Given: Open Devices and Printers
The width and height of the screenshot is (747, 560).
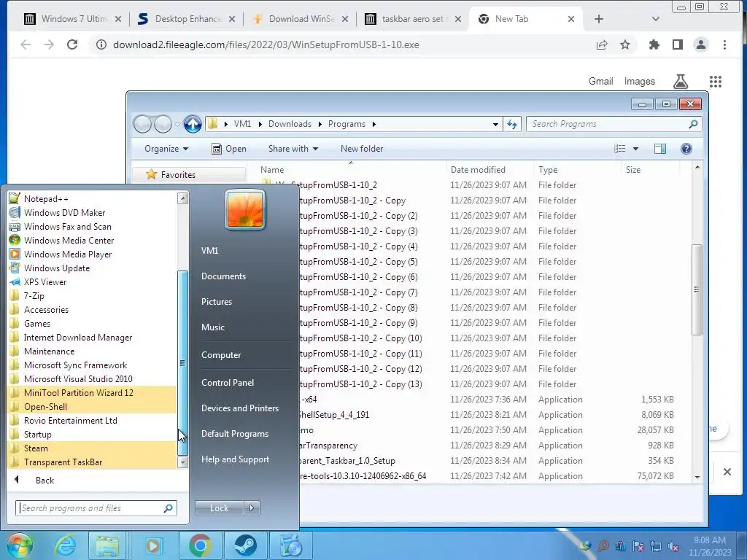Looking at the screenshot, I should (x=239, y=408).
